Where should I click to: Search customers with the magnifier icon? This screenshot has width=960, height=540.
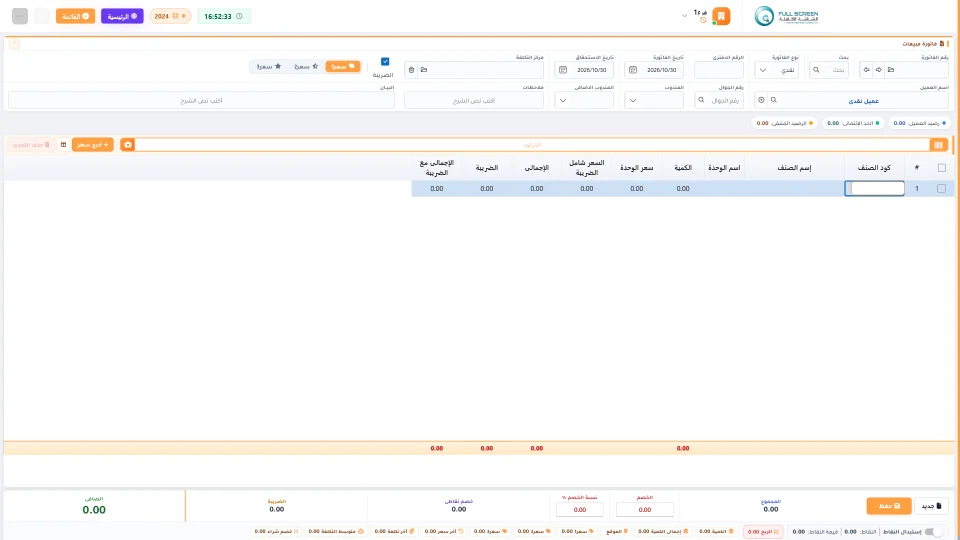coord(774,100)
